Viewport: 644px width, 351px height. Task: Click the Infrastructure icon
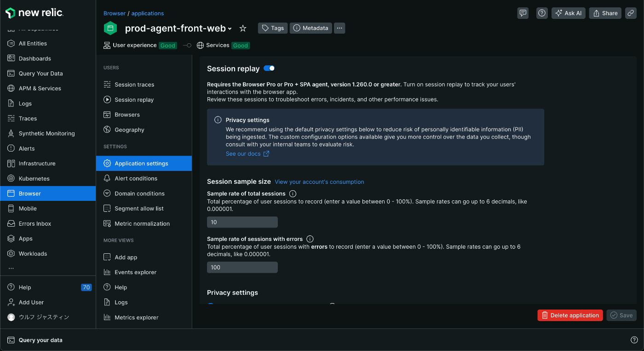[11, 164]
